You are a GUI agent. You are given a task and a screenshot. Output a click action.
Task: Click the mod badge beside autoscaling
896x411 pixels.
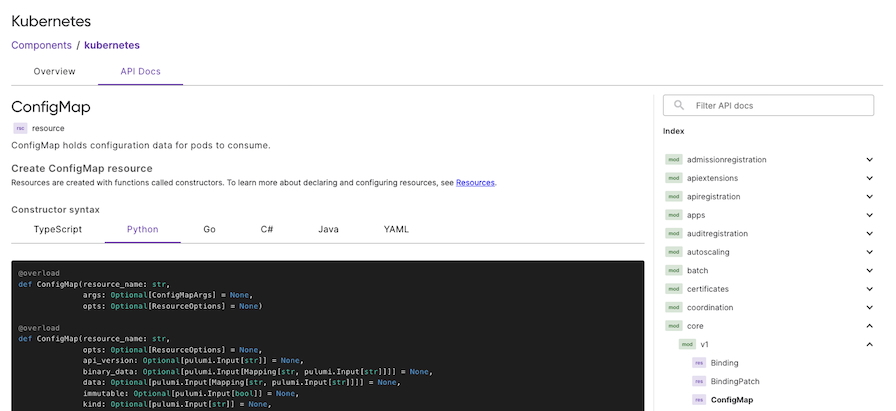tap(674, 252)
